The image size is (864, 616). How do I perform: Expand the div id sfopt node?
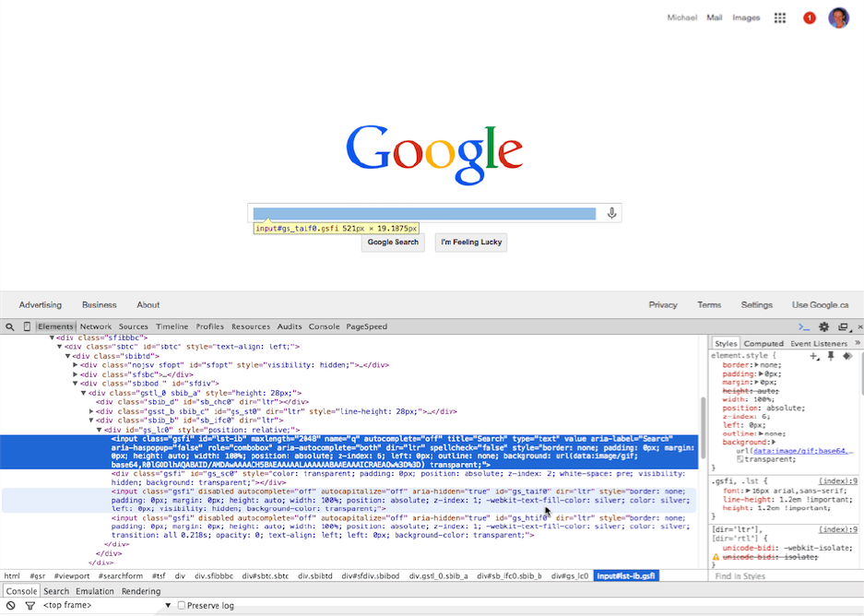point(76,365)
